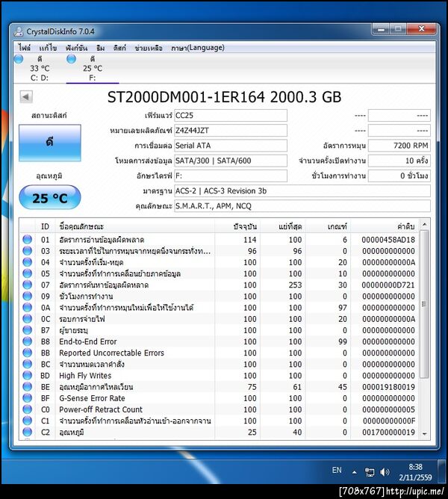Open the ดิสก์ (Disk) menu

click(119, 48)
